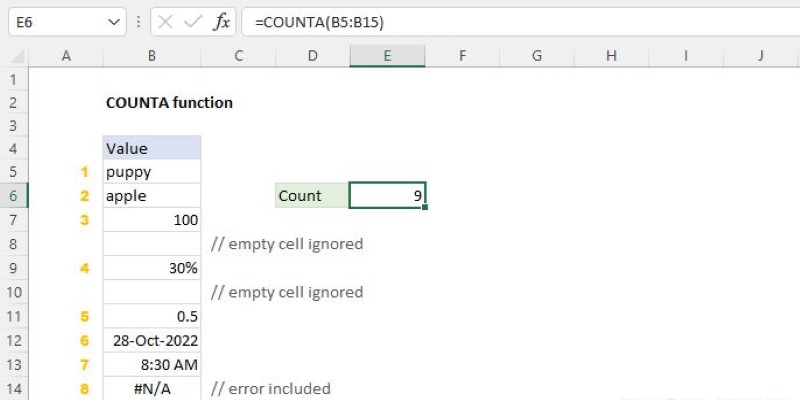Confirm entry with the checkmark icon

pyautogui.click(x=193, y=22)
